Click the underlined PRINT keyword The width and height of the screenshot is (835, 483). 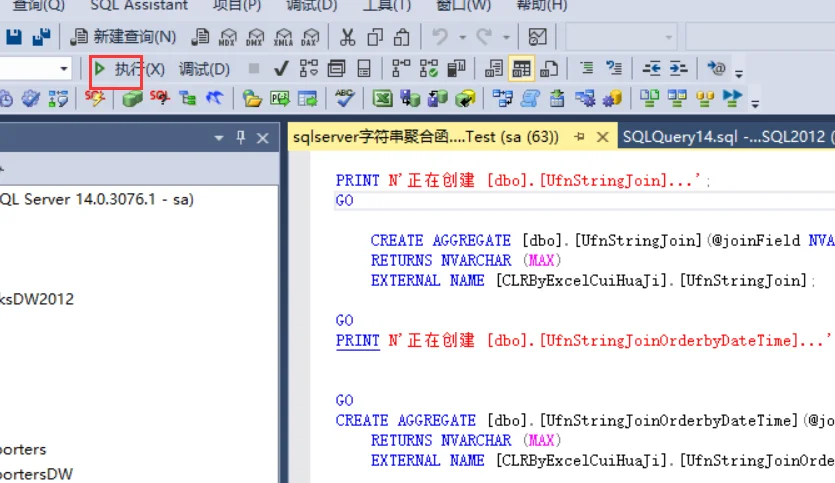(357, 340)
